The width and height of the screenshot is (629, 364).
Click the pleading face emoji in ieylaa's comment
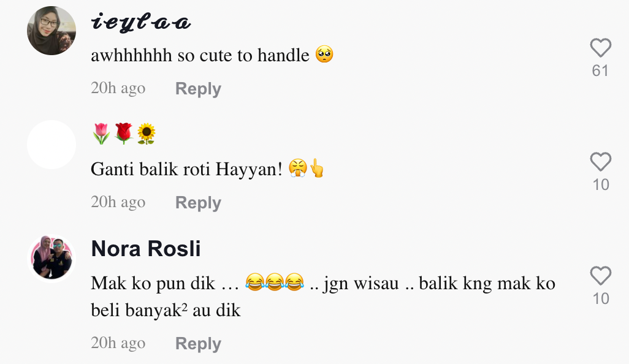pos(324,55)
